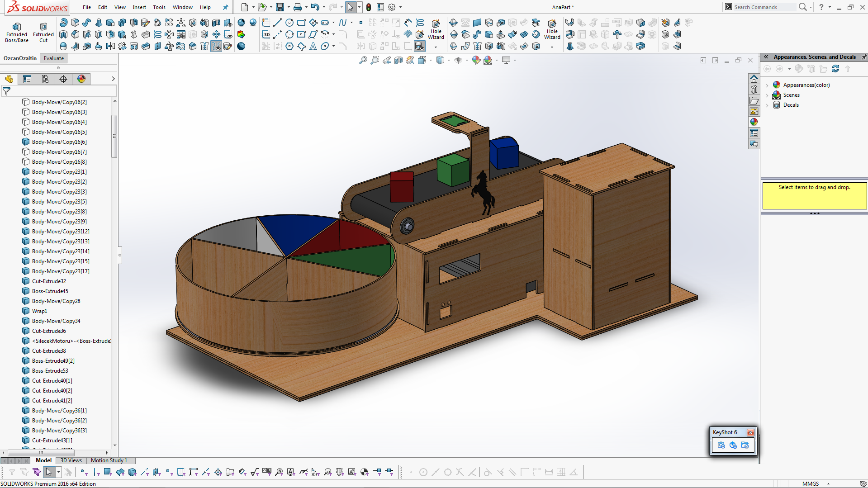
Task: Click the MMGS unit system in status bar
Action: (x=811, y=483)
